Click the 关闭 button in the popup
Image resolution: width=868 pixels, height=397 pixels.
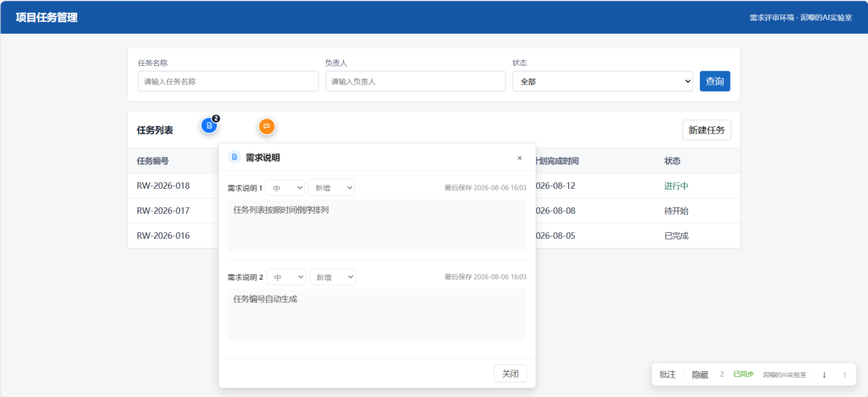click(x=510, y=373)
